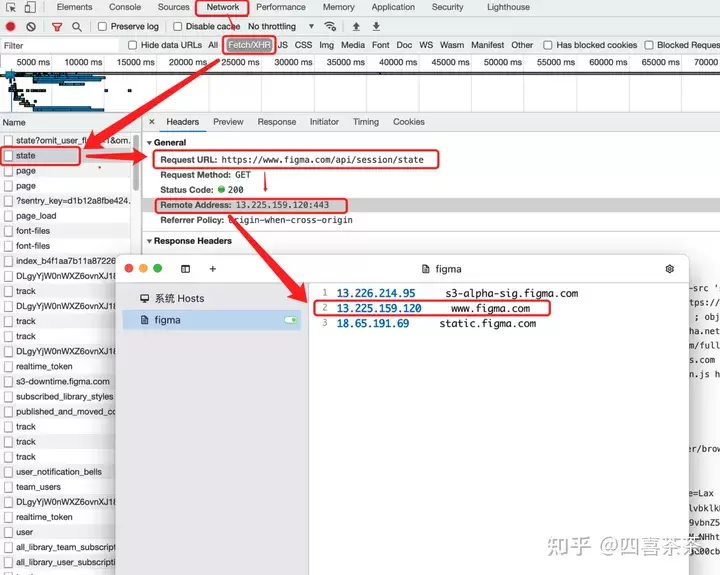Toggle figma hosts switch on/off
The height and width of the screenshot is (575, 720).
pyautogui.click(x=290, y=320)
